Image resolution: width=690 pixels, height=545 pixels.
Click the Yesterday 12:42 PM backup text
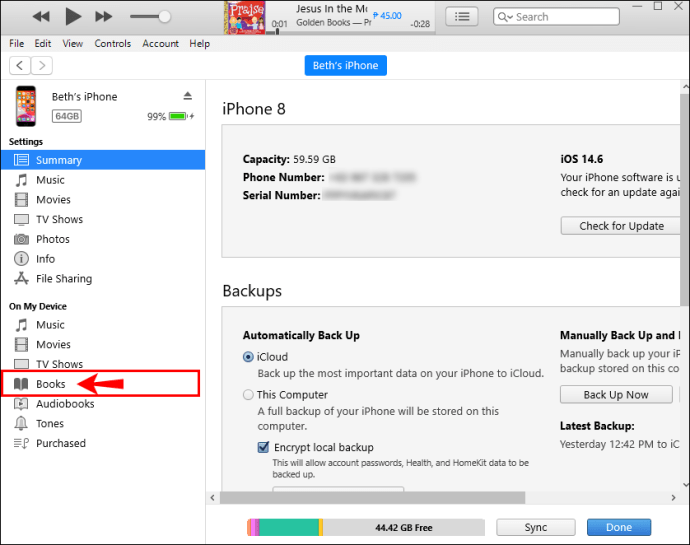coord(620,444)
